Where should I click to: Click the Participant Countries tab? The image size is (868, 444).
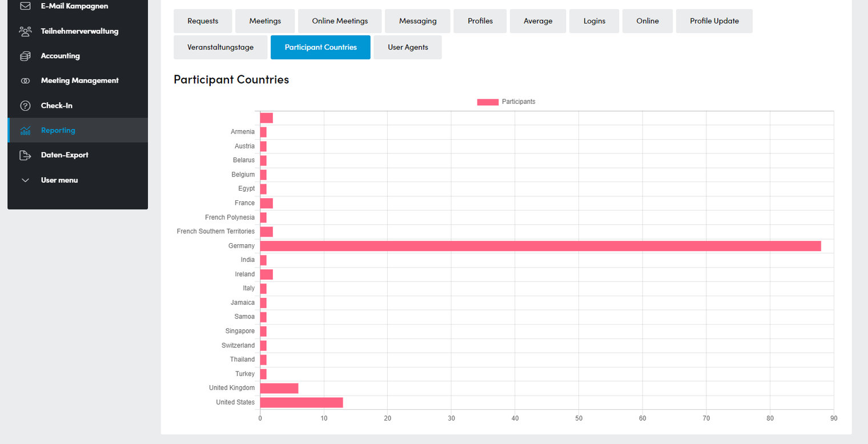pyautogui.click(x=320, y=47)
